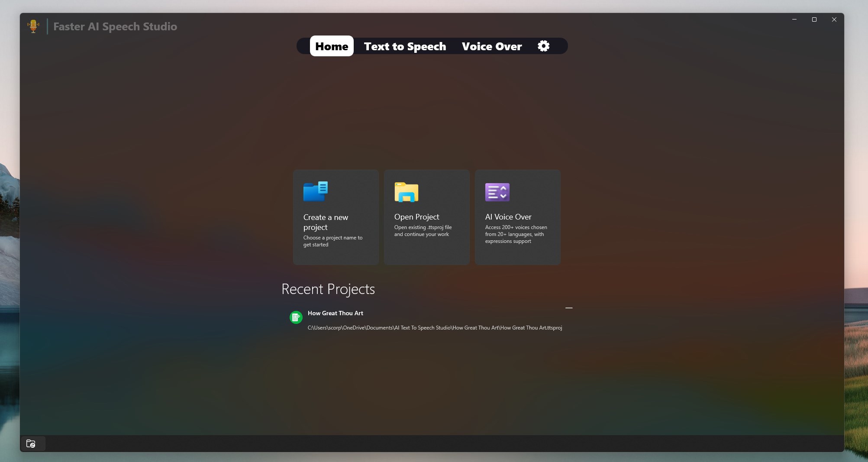The height and width of the screenshot is (462, 868).
Task: Click the Recent Projects heading
Action: [x=328, y=289]
